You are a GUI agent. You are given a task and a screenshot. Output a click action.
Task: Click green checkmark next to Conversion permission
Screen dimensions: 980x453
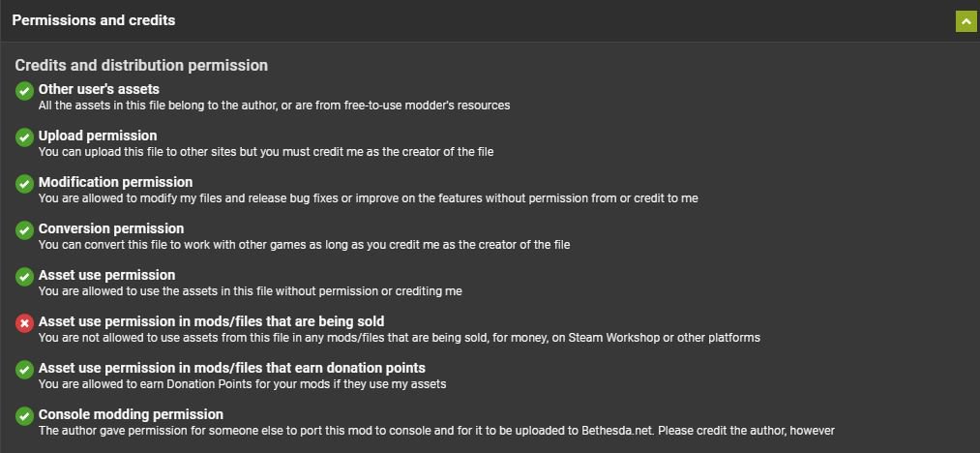click(x=24, y=229)
